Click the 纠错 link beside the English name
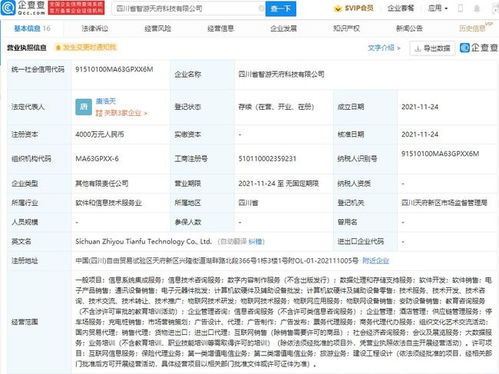Image resolution: width=499 pixels, height=374 pixels. pos(256,242)
